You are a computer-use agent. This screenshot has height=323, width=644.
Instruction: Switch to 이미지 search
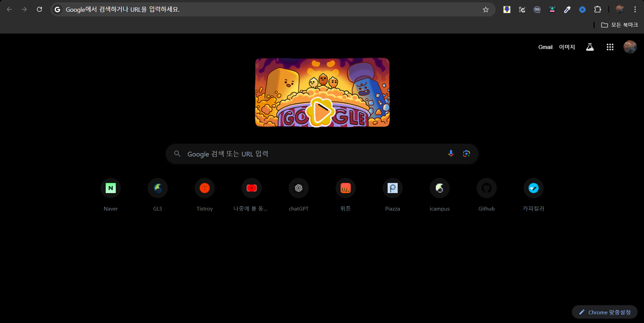tap(567, 47)
